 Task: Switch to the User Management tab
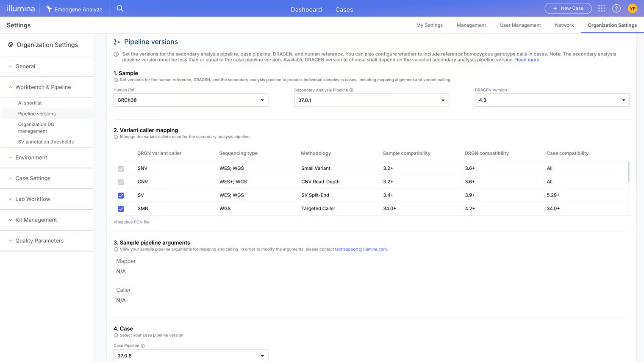click(x=520, y=25)
